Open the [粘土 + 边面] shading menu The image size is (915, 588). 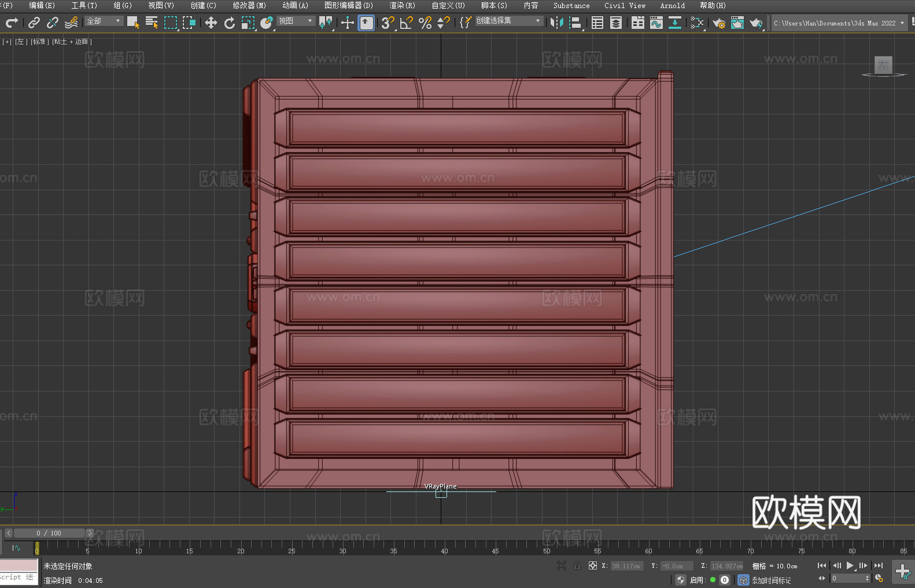coord(72,42)
